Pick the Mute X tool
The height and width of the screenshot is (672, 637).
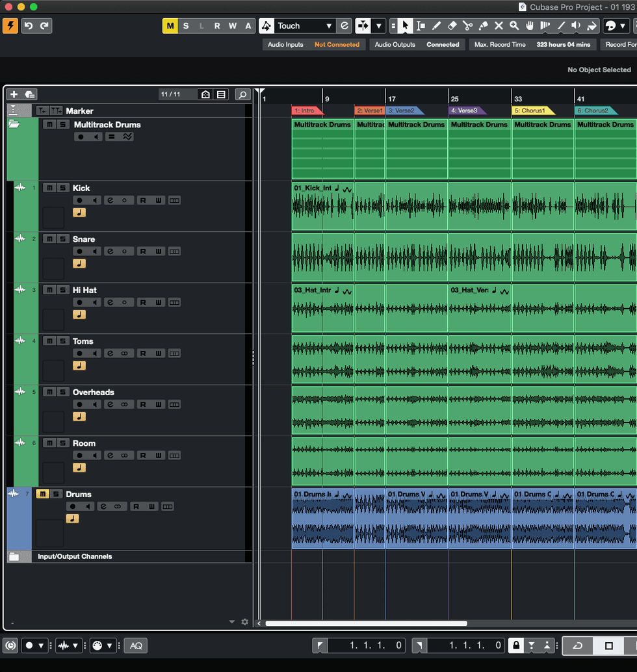click(499, 26)
